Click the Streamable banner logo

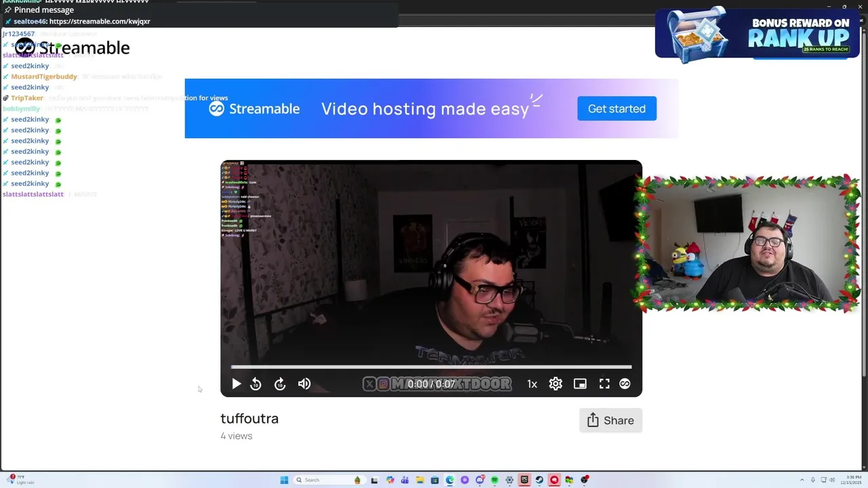[x=254, y=108]
